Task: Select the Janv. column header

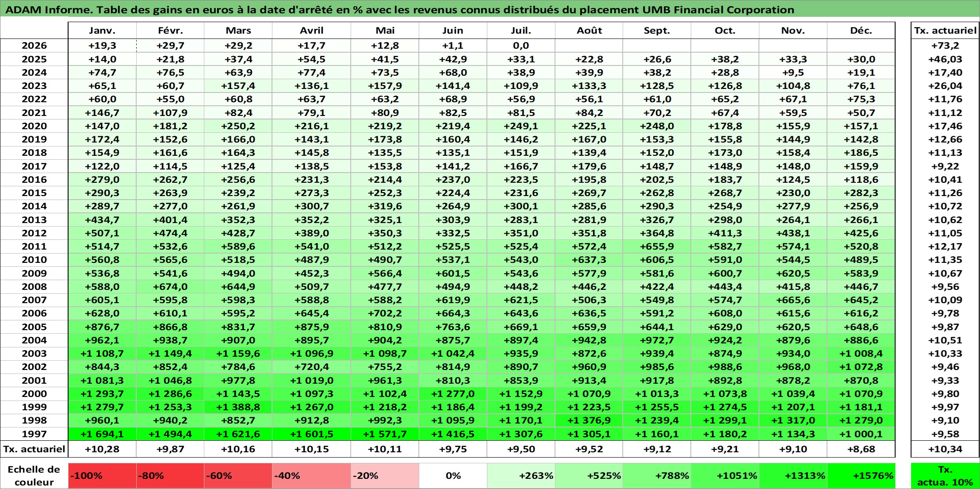Action: (102, 31)
